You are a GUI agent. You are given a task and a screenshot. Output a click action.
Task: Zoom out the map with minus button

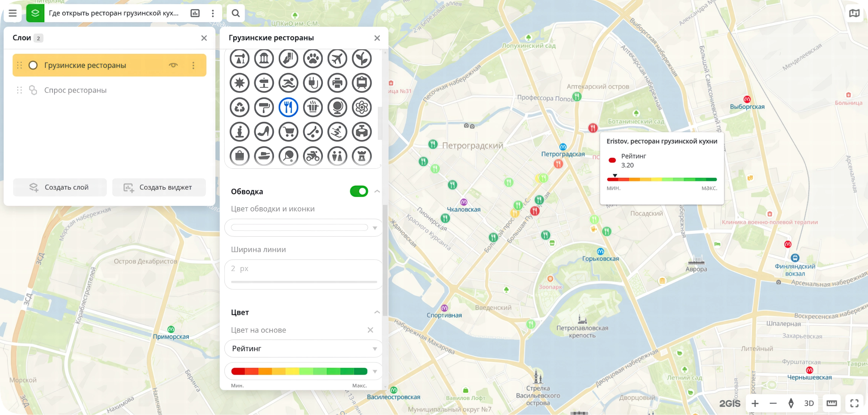click(773, 403)
